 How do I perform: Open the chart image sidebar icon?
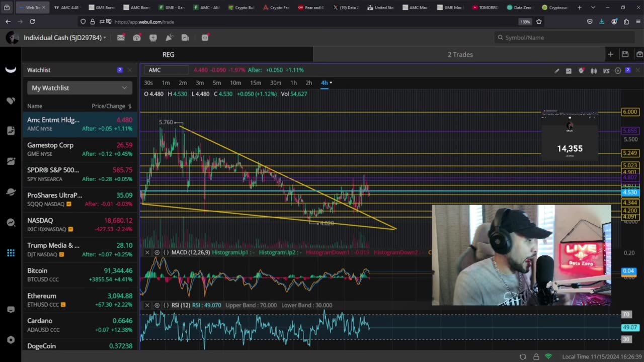(x=11, y=161)
